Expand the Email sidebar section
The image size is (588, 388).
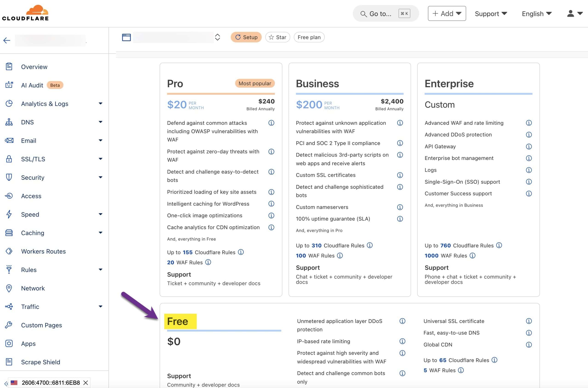point(100,140)
